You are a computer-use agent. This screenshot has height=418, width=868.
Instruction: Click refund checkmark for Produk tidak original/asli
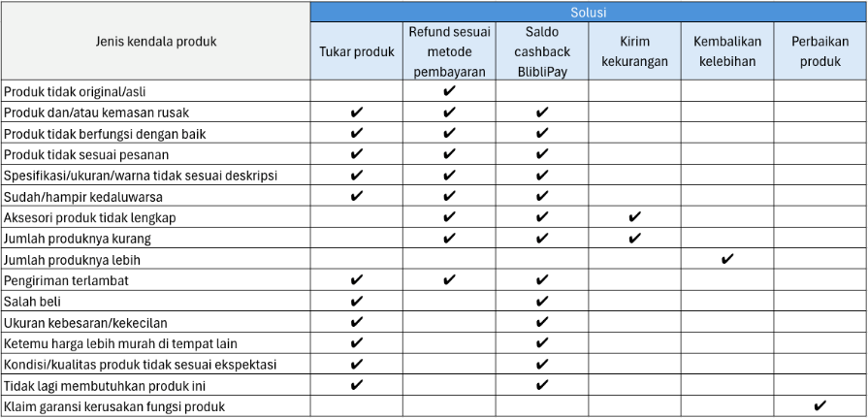coord(449,91)
